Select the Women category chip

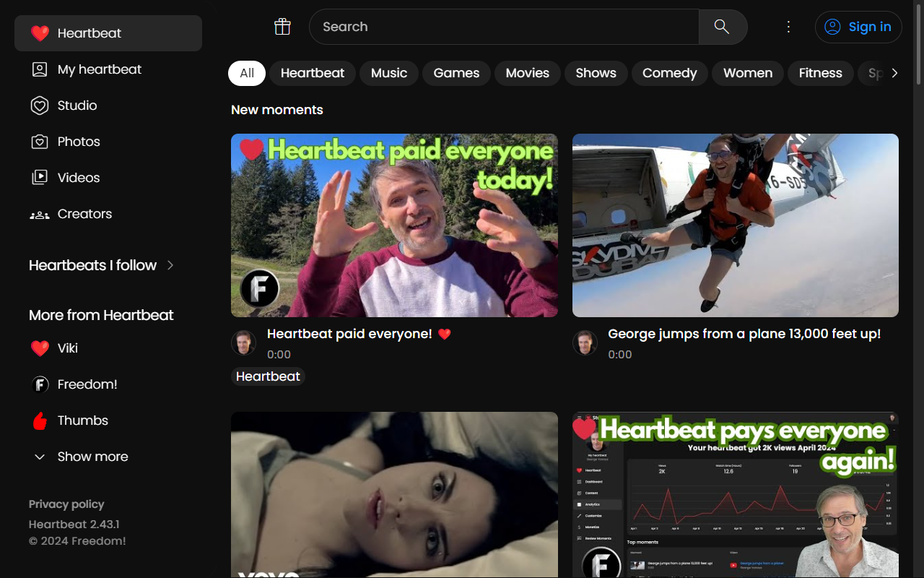(x=748, y=73)
